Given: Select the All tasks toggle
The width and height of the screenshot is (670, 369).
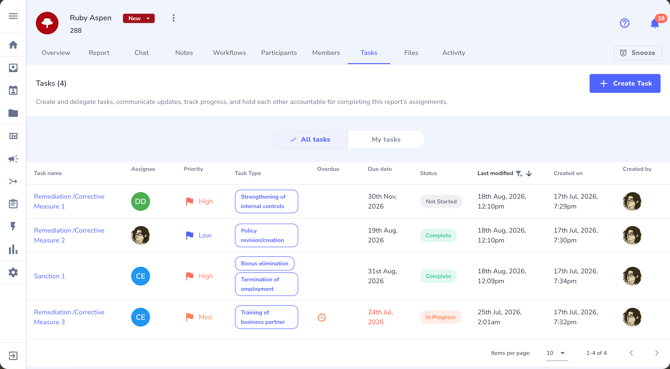Looking at the screenshot, I should point(310,140).
